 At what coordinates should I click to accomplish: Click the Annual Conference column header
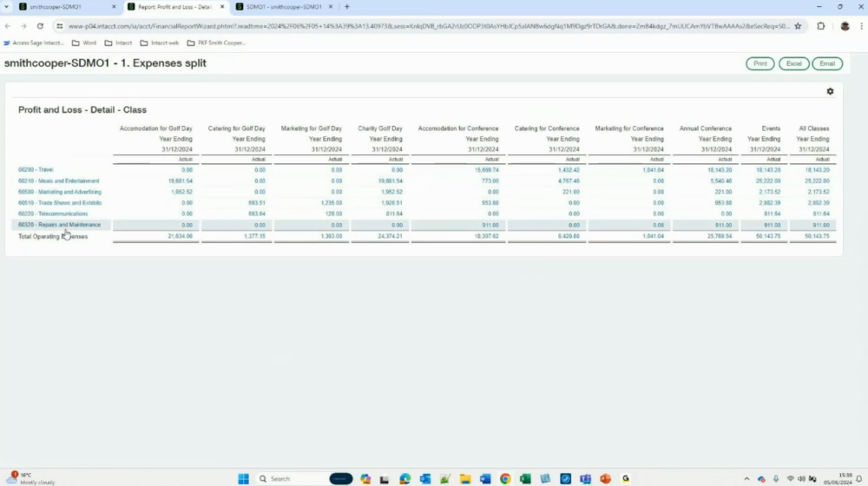[x=705, y=128]
